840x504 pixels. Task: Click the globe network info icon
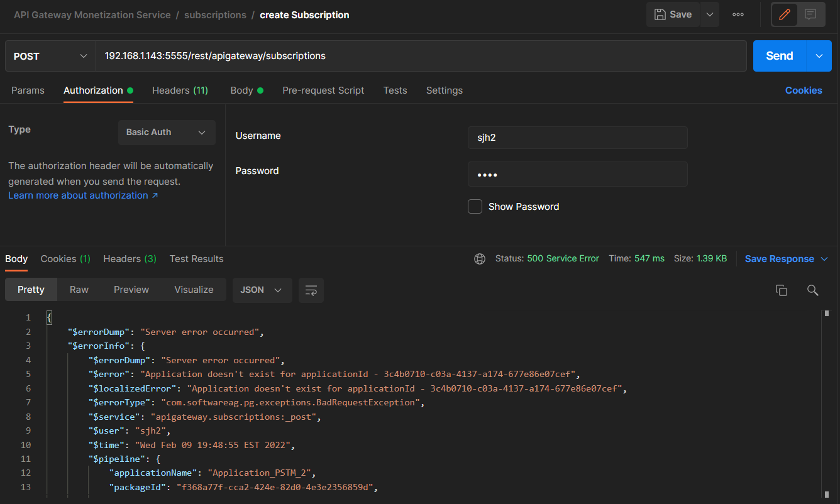480,259
